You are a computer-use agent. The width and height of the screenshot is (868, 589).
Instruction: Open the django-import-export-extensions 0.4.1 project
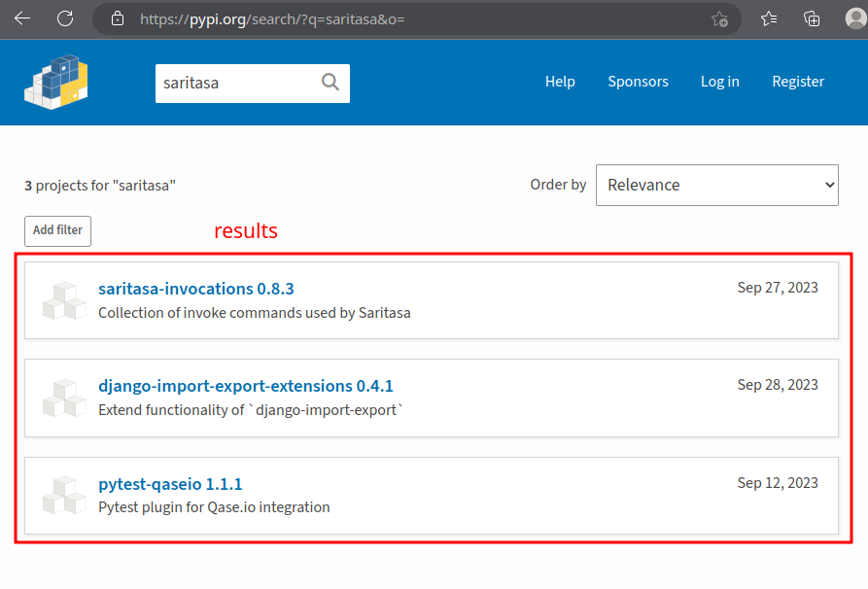coord(246,386)
